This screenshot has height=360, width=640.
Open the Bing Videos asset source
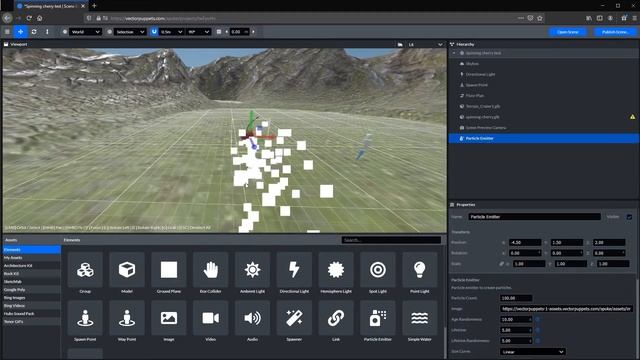[x=32, y=305]
